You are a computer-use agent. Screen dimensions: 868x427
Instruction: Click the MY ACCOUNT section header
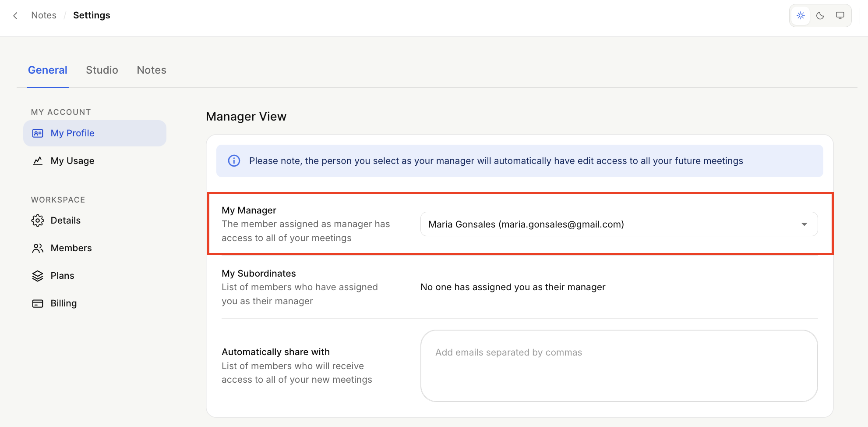click(x=61, y=112)
